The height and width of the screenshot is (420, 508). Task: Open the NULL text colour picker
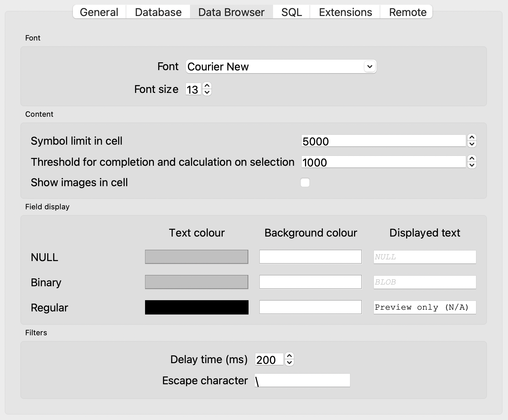[196, 257]
